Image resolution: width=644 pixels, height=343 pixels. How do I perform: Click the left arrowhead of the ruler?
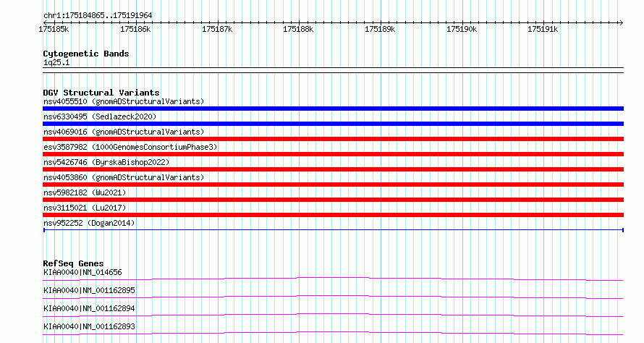click(x=45, y=22)
